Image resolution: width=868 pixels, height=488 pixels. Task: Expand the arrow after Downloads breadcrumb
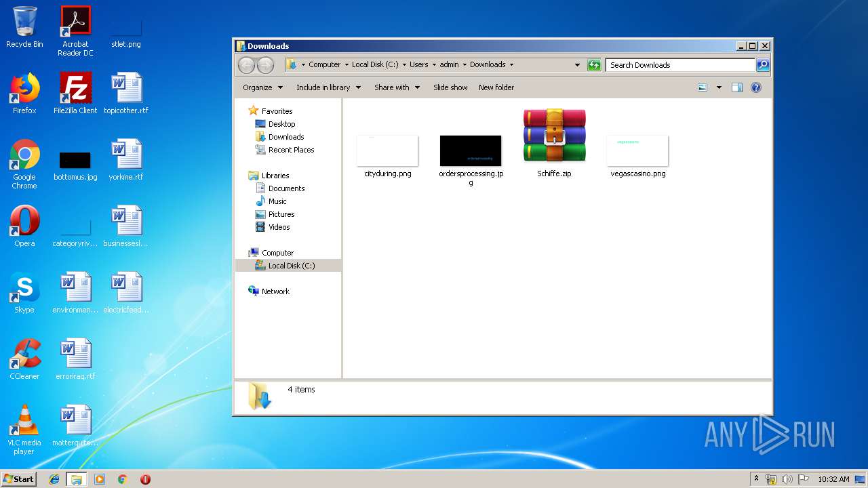click(511, 65)
